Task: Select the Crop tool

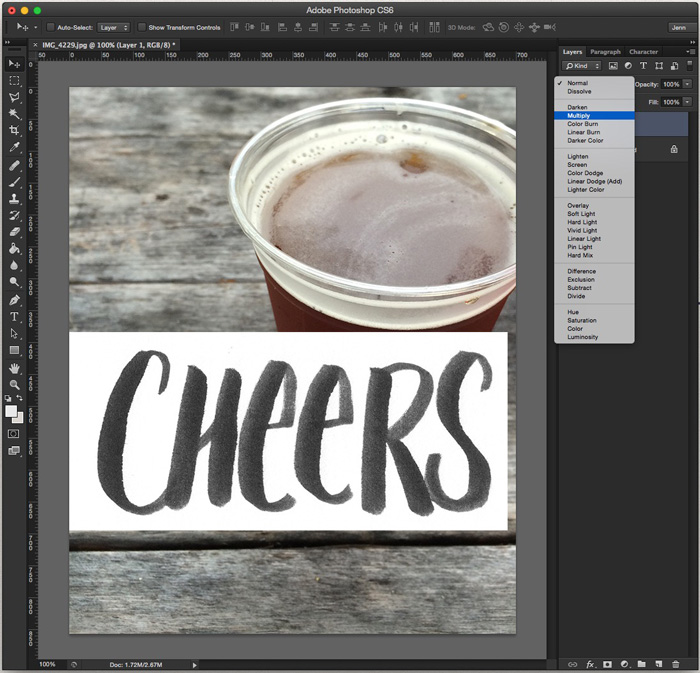Action: point(14,130)
